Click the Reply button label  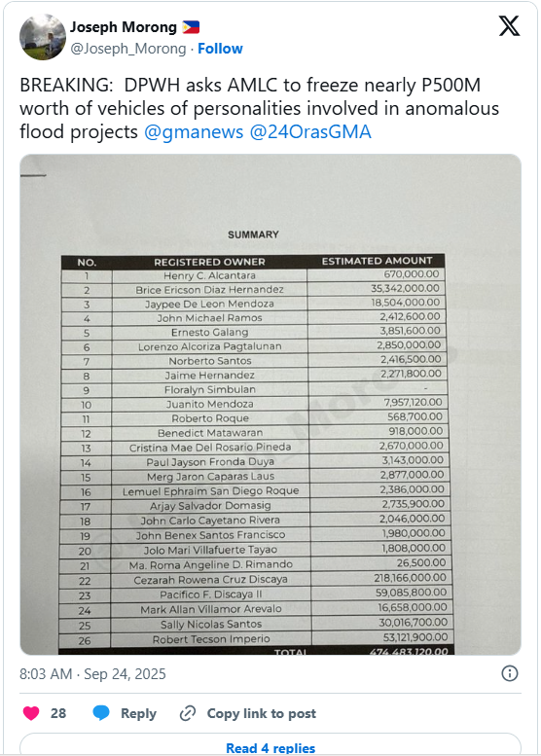tap(138, 713)
